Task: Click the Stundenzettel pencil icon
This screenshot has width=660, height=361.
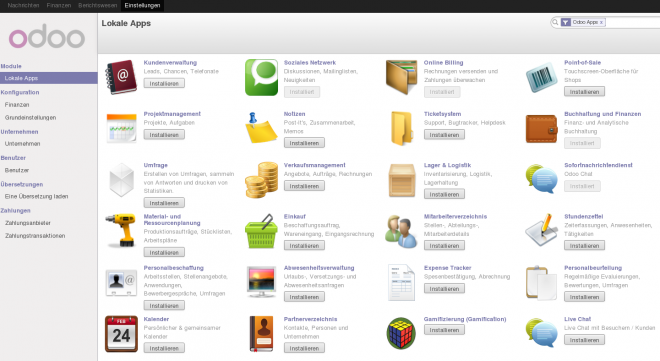Action: [x=542, y=230]
